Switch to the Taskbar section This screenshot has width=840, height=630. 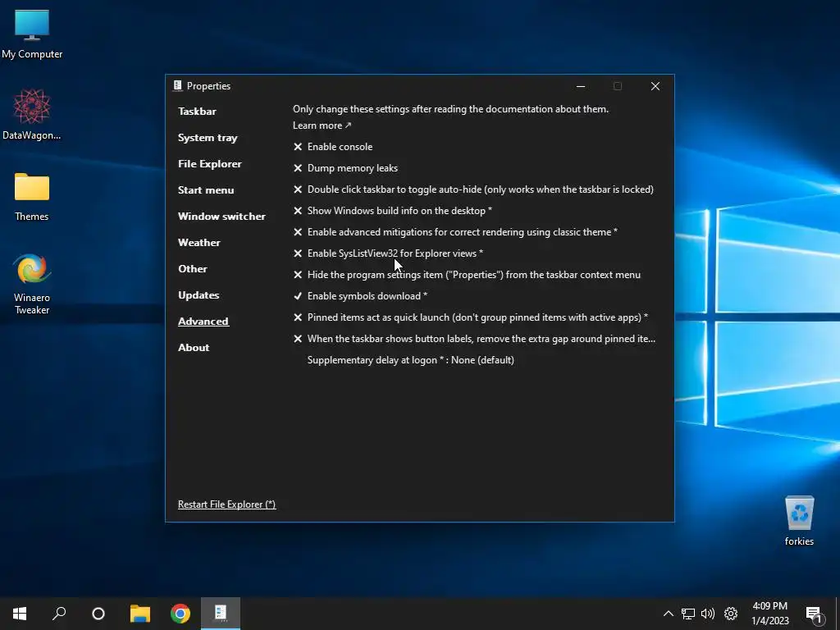click(x=197, y=112)
